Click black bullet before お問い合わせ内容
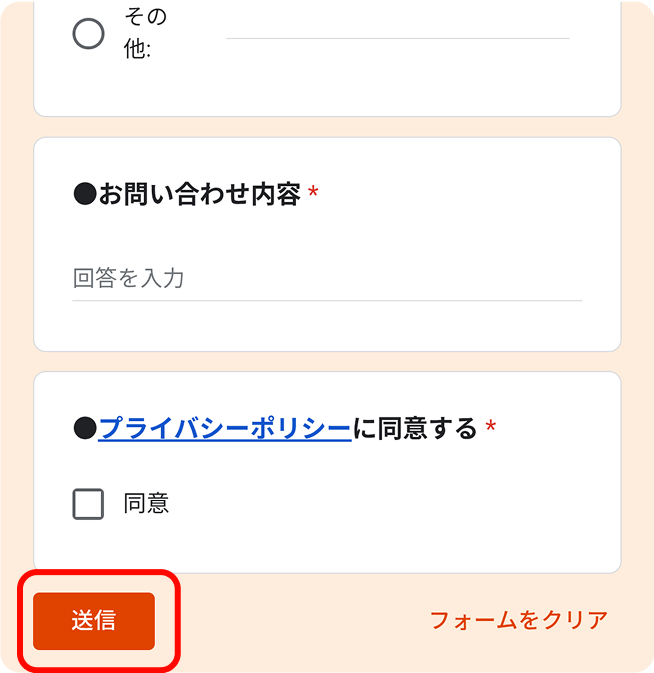This screenshot has height=673, width=654. [85, 194]
